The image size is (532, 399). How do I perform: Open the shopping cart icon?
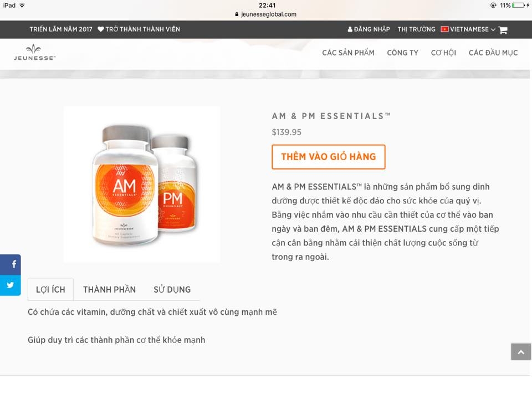click(503, 30)
